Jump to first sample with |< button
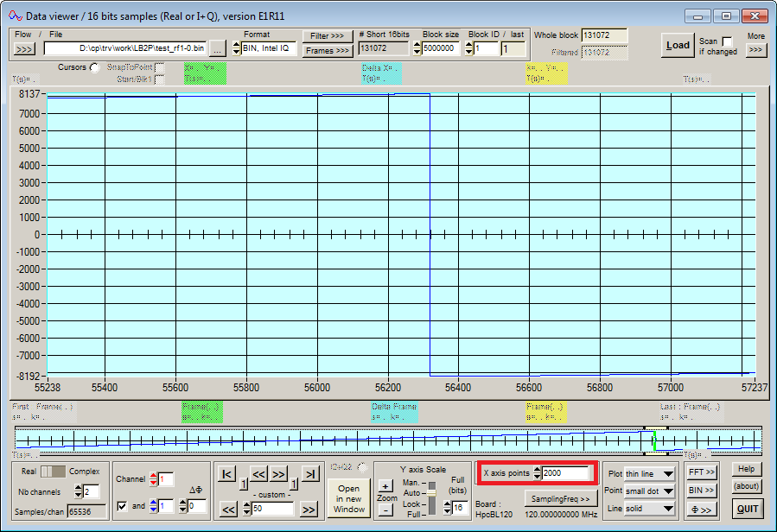Screen dimensions: 777x532 pos(226,474)
